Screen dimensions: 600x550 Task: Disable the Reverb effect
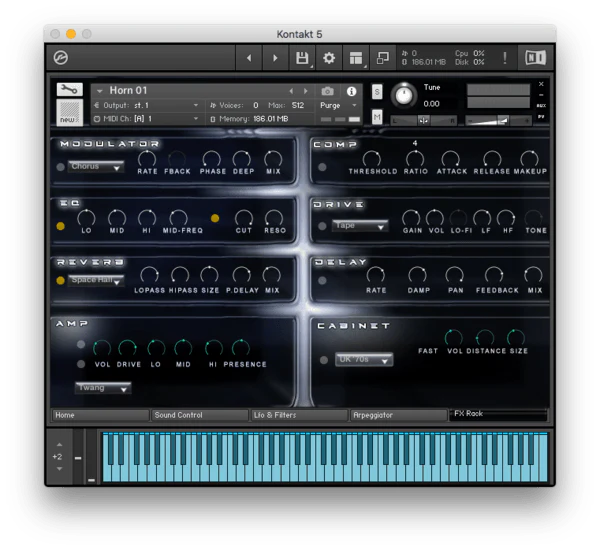click(60, 280)
